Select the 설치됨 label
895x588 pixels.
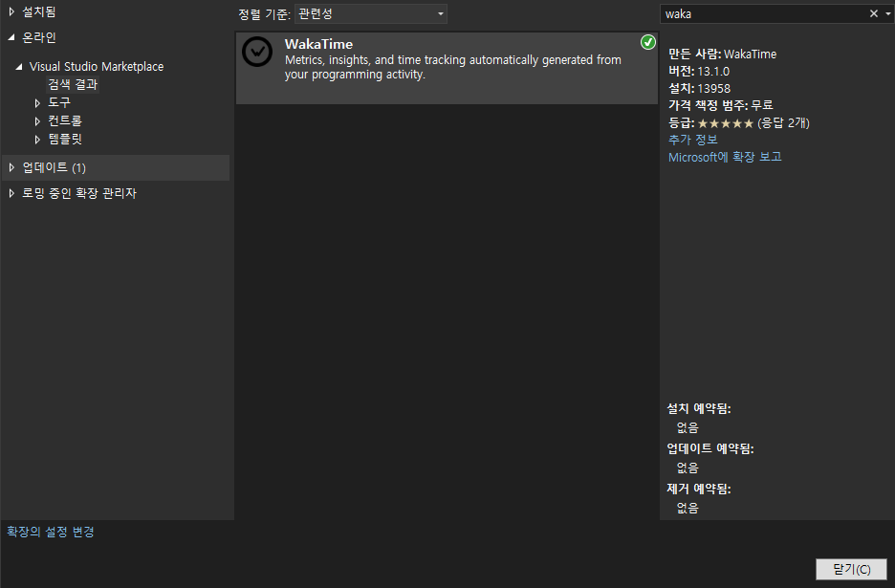coord(39,11)
